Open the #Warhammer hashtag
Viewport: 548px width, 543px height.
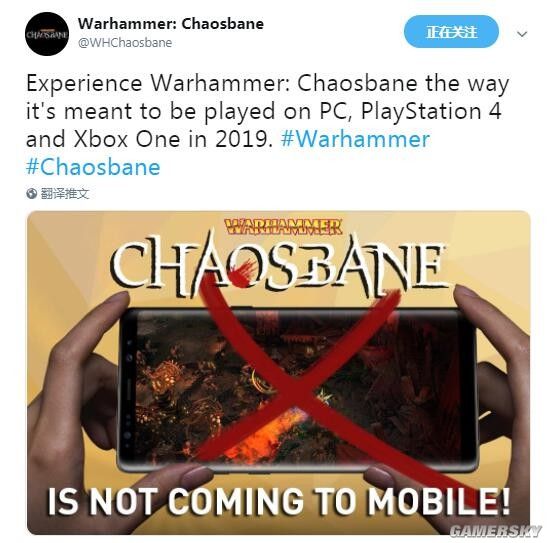355,139
